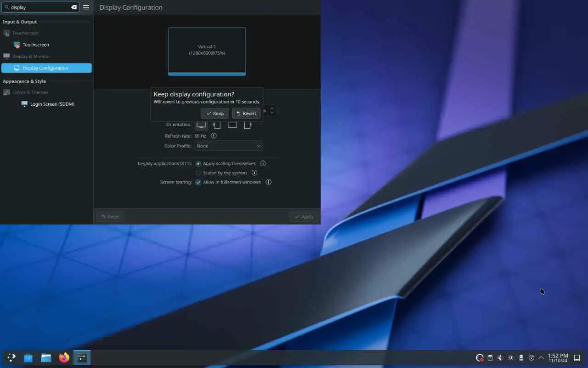
Task: Toggle Allow in fullscreen windows checkbox
Action: click(x=228, y=182)
